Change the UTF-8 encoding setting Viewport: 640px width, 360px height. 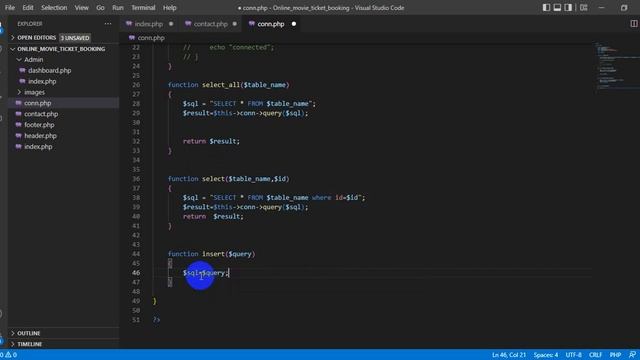pos(573,355)
